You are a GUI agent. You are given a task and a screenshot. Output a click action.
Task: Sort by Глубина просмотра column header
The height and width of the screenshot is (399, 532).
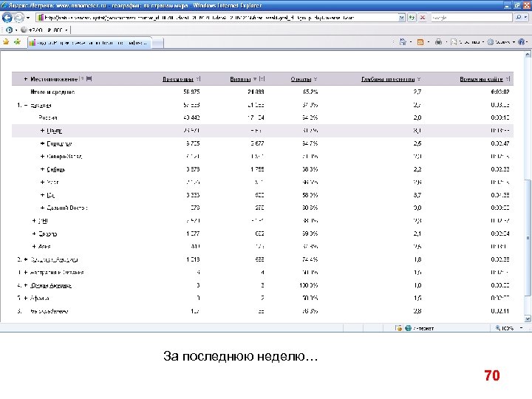(388, 79)
